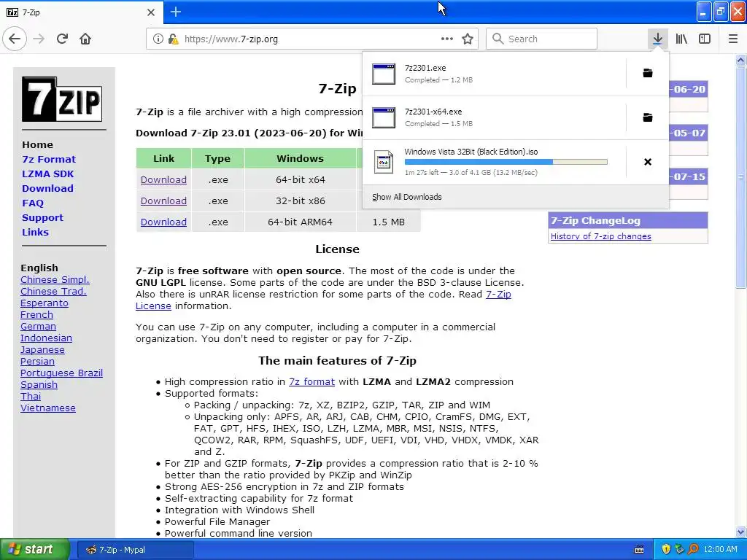Open containing folder for 7z2301-x64.exe
This screenshot has height=560, width=747.
pos(648,117)
